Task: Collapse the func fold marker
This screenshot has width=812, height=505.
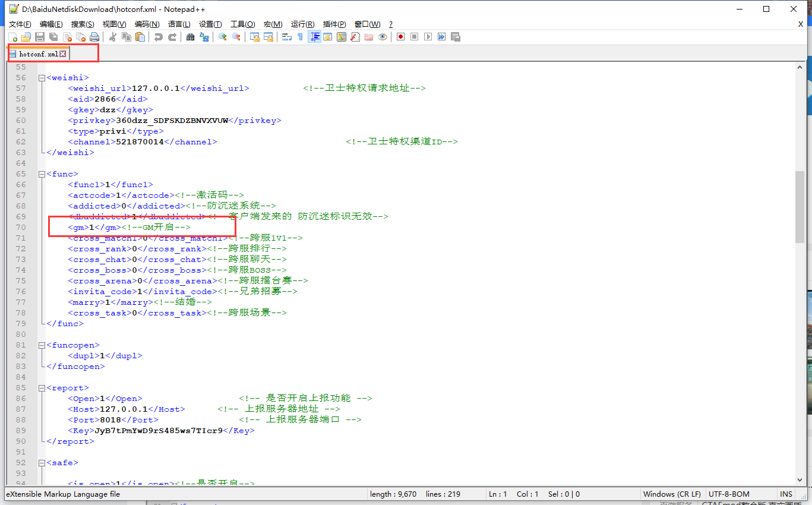Action: 41,174
